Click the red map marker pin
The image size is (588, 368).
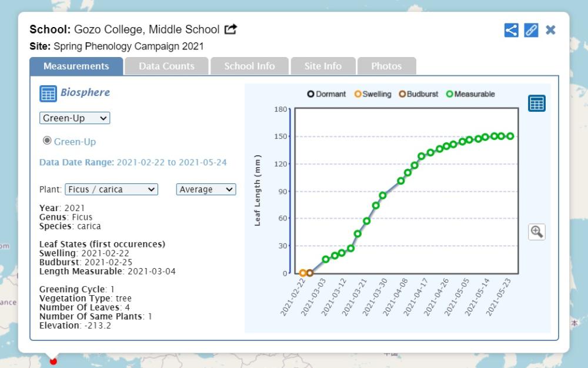pos(54,360)
